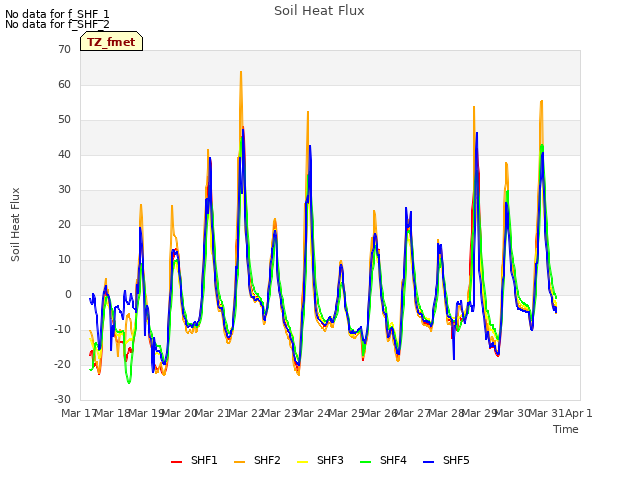This screenshot has height=480, width=640.
Task: Toggle the SHF1 legend entry
Action: point(194,460)
